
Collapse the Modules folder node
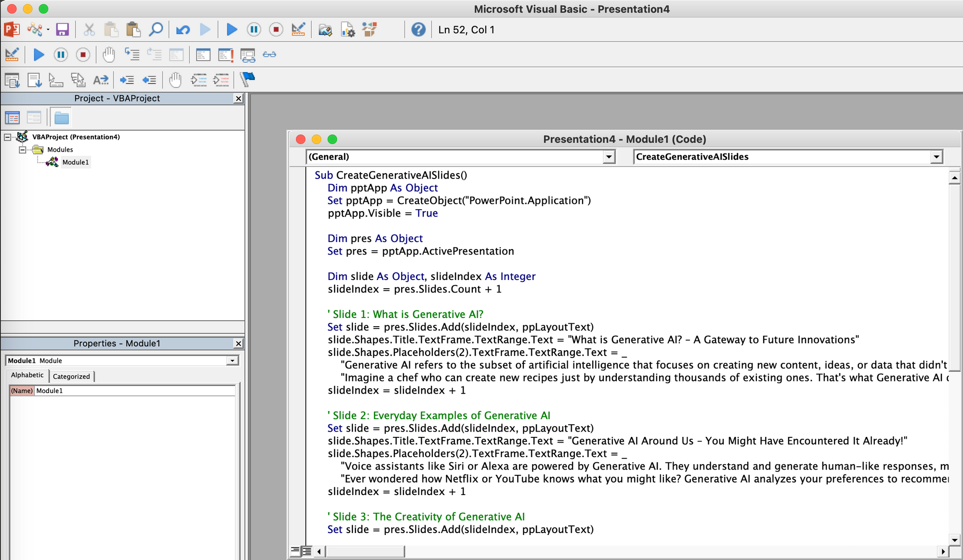pyautogui.click(x=22, y=150)
